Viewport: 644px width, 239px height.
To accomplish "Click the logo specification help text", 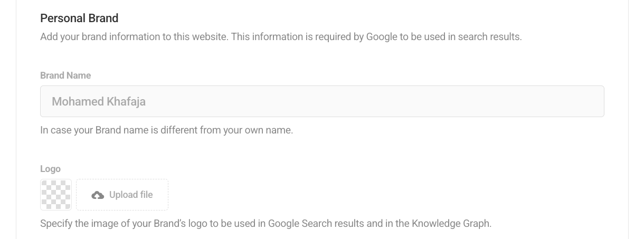I will (266, 223).
